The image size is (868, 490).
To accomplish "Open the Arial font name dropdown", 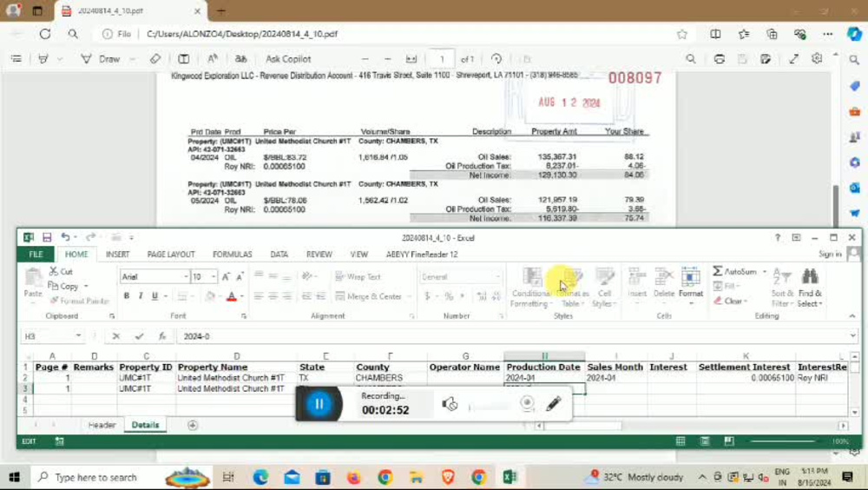I will [186, 276].
